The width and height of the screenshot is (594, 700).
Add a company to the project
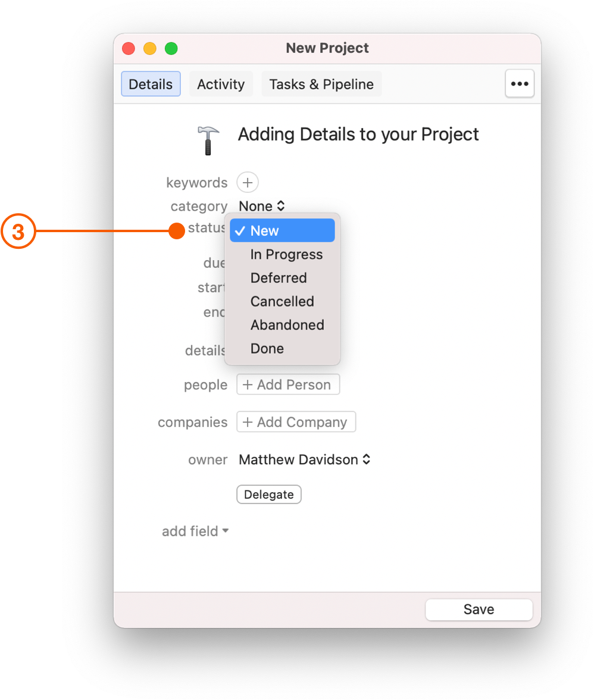click(296, 421)
